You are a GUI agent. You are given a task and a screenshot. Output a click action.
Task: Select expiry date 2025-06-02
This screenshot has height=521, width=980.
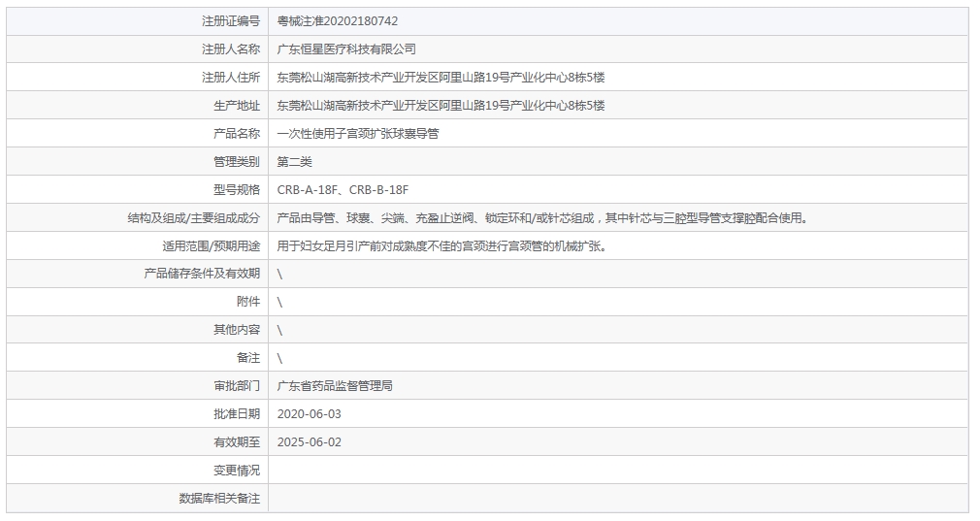(x=310, y=442)
